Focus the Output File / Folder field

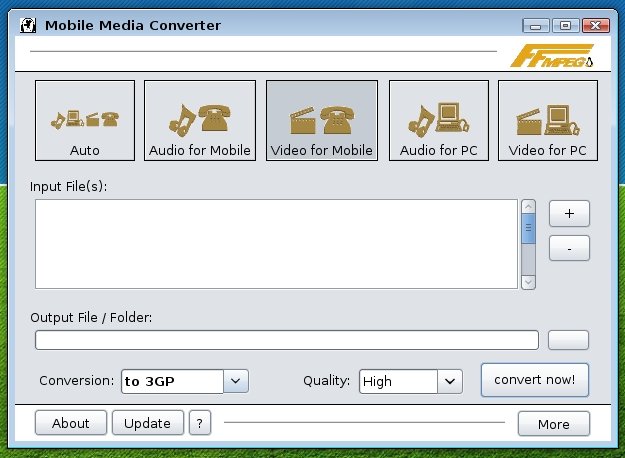point(287,340)
